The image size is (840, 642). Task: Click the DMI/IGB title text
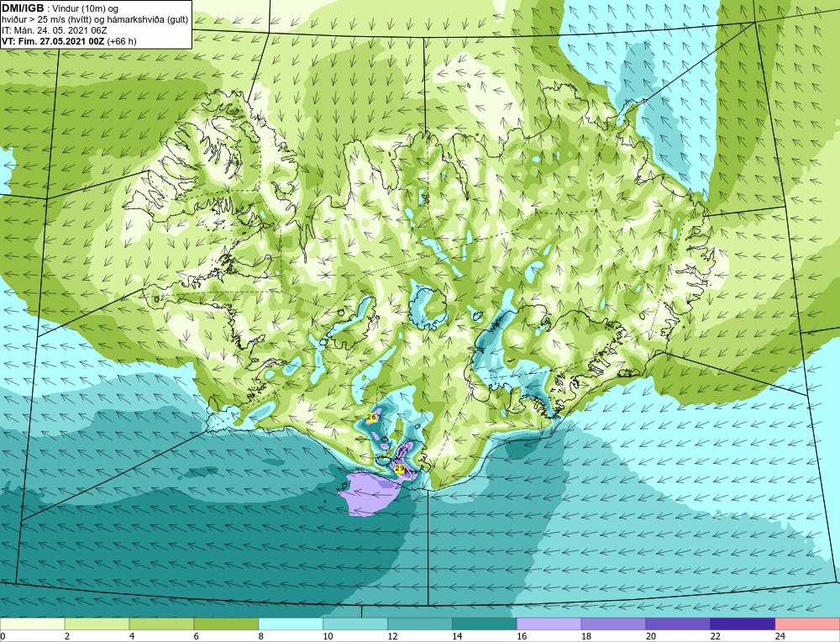24,8
